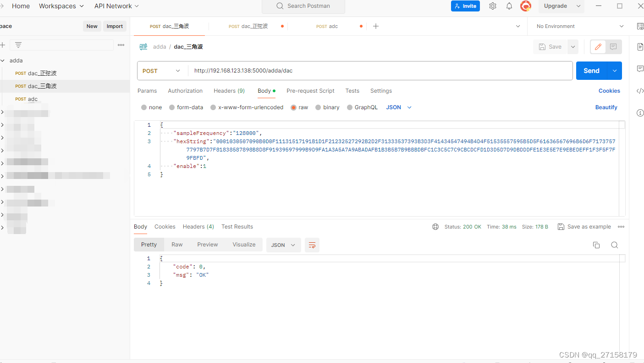Open the Headers (9) request tab
The image size is (644, 363).
point(229,90)
